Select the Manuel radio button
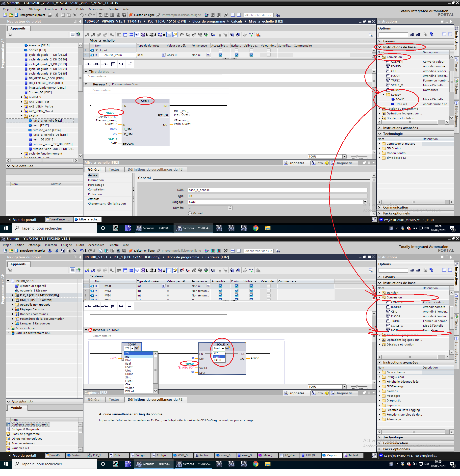The width and height of the screenshot is (460, 476). tap(190, 213)
